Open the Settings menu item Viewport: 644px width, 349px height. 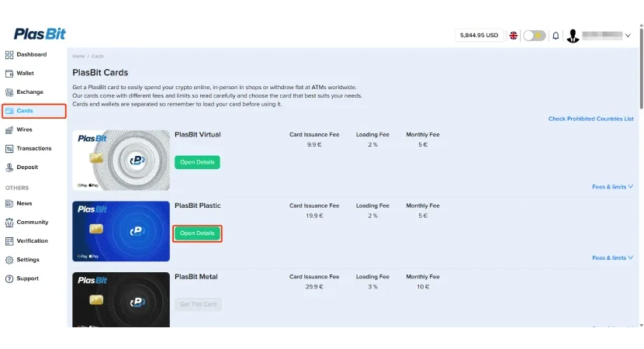pyautogui.click(x=28, y=260)
